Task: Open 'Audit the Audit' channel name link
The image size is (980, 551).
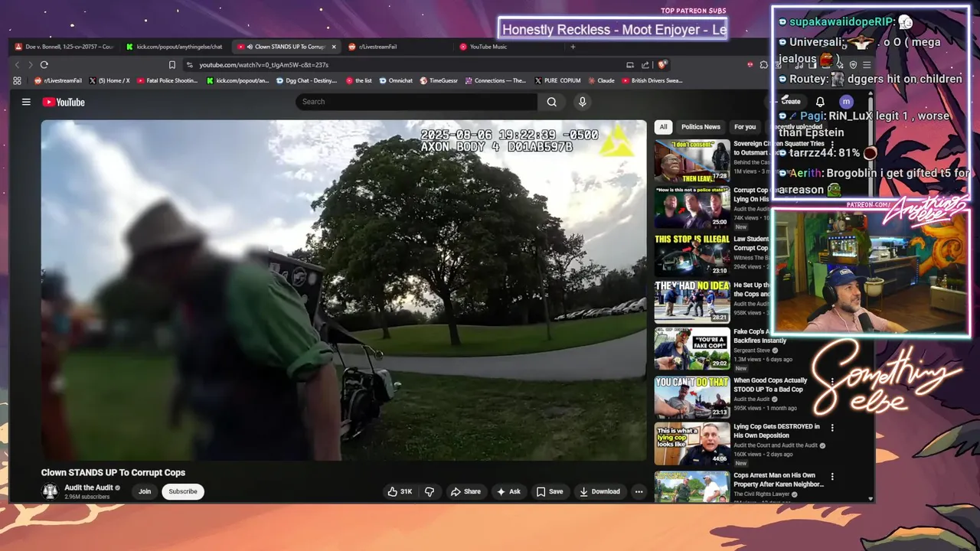Action: pos(89,487)
